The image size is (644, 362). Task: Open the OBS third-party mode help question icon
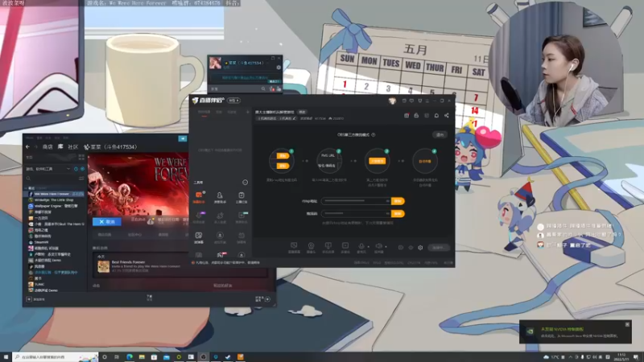[x=374, y=134]
